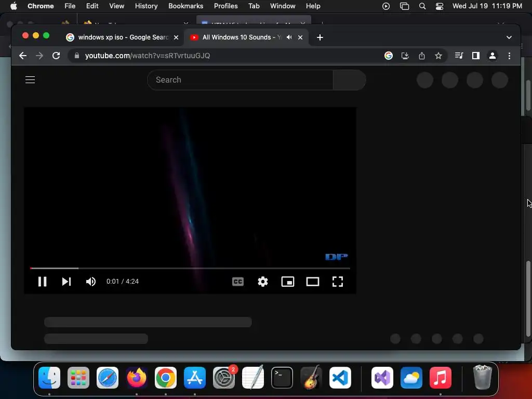Reload the YouTube page
The width and height of the screenshot is (532, 399).
(56, 56)
